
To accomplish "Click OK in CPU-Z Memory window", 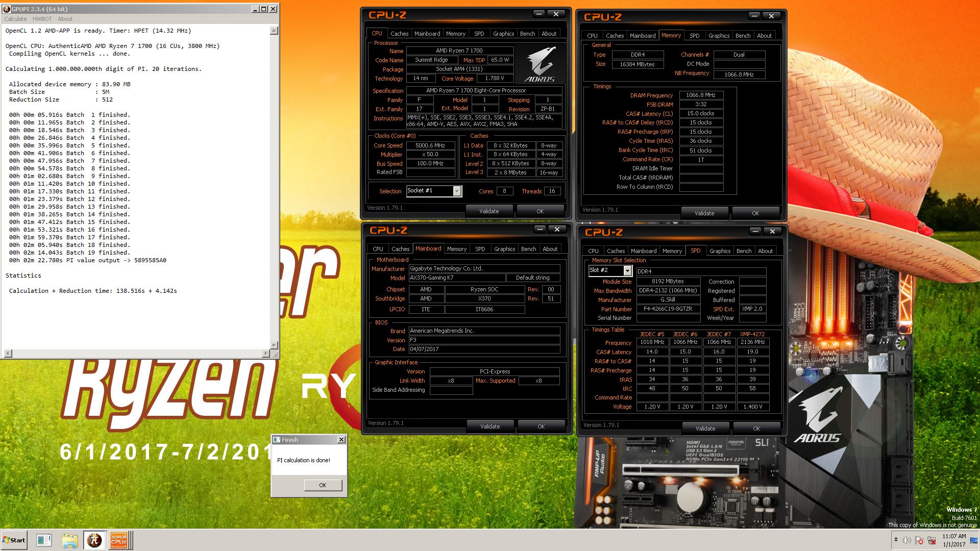I will click(x=755, y=213).
